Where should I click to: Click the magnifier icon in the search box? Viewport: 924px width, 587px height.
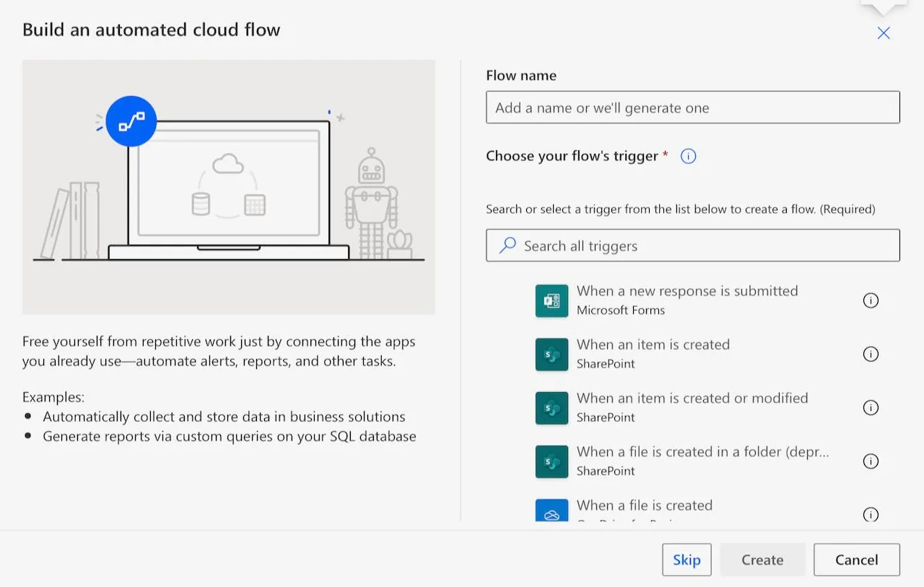pyautogui.click(x=507, y=245)
